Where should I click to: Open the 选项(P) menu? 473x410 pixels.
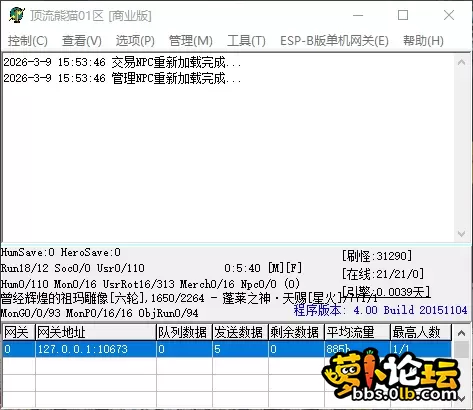[x=135, y=41]
